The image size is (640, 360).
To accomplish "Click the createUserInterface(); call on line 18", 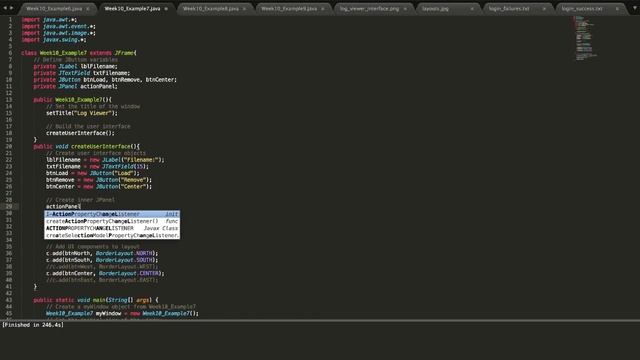I will point(80,133).
